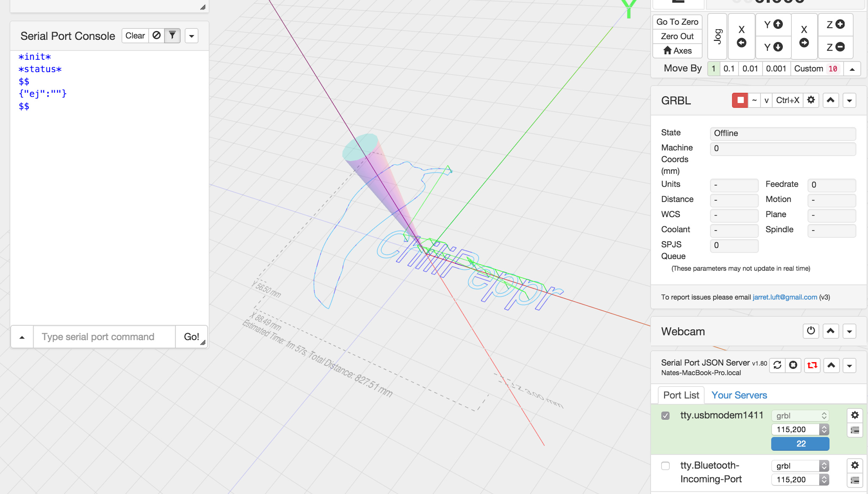
Task: Switch to the Your Servers tab
Action: click(739, 395)
